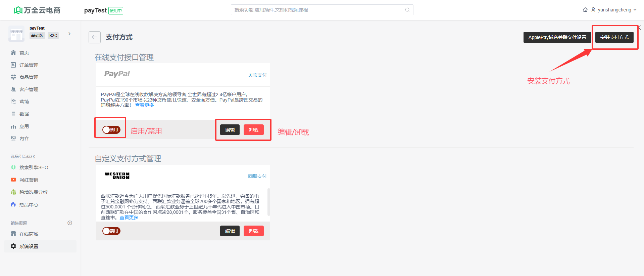Viewport: 644px width, 276px height.
Task: Open 商品管理 in the sidebar
Action: pyautogui.click(x=29, y=77)
